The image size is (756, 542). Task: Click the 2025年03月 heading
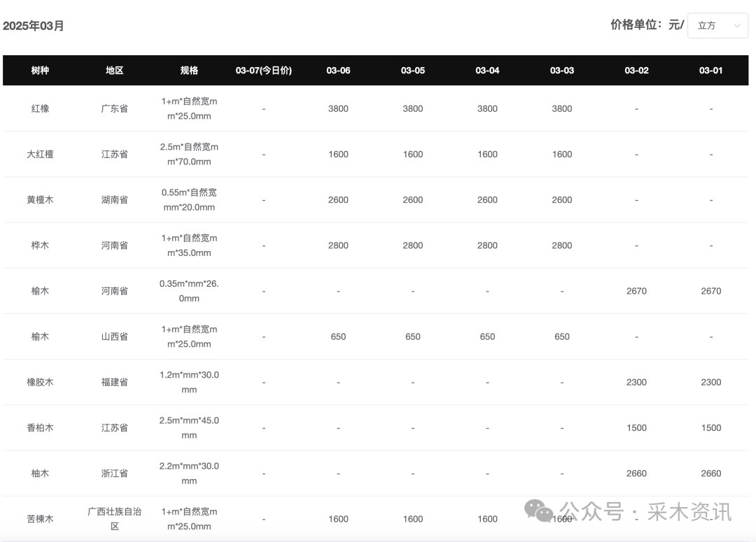(x=34, y=26)
